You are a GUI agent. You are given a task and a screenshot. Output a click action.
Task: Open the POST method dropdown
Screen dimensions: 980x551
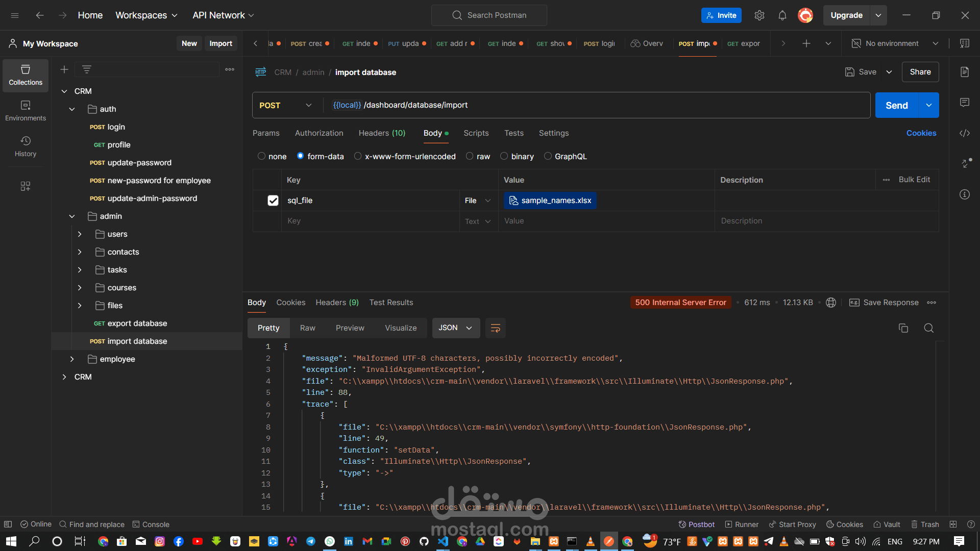click(x=285, y=105)
